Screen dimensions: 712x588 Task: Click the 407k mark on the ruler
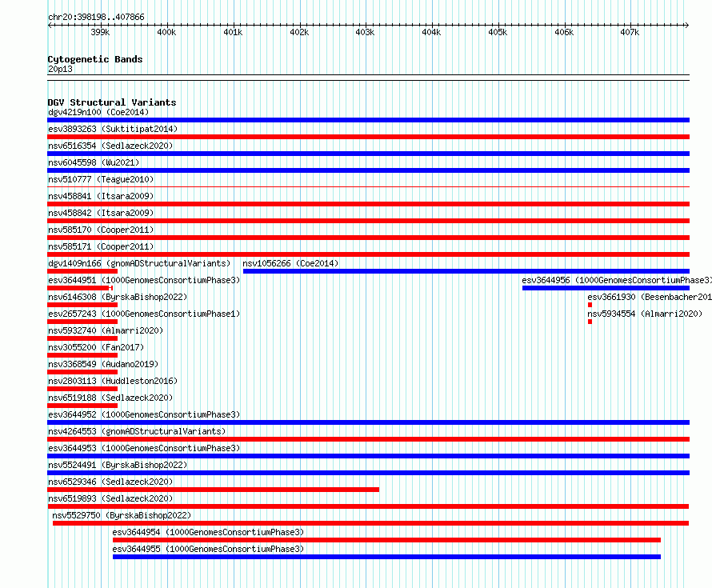(x=630, y=32)
